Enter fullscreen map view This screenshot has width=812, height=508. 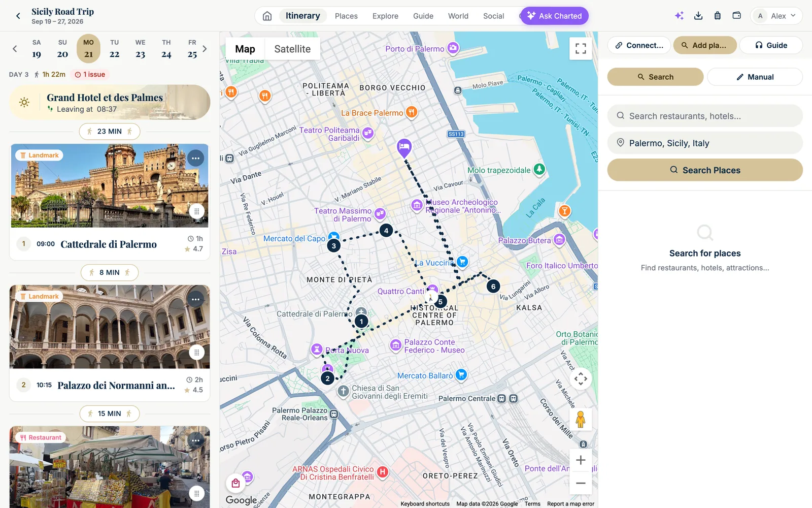coord(581,49)
